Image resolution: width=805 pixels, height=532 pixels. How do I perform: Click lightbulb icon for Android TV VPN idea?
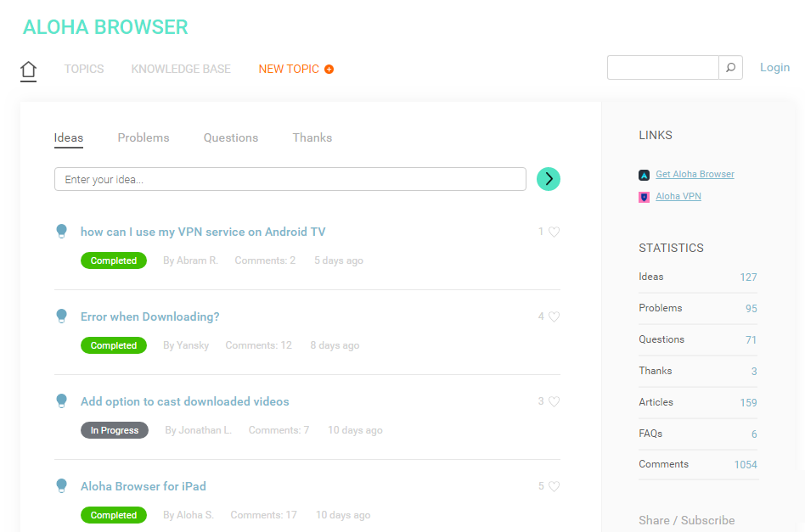coord(62,232)
